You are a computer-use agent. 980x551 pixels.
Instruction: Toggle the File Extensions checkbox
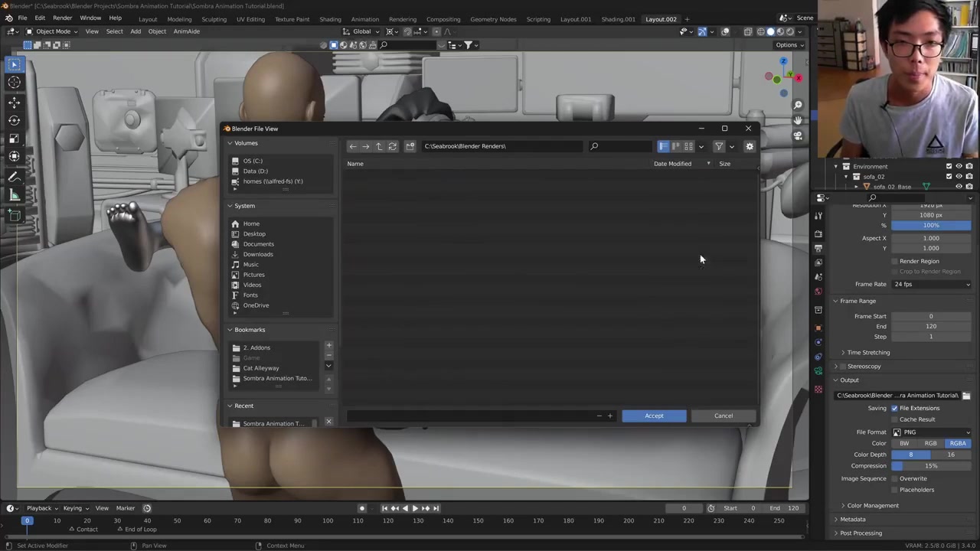(x=894, y=408)
